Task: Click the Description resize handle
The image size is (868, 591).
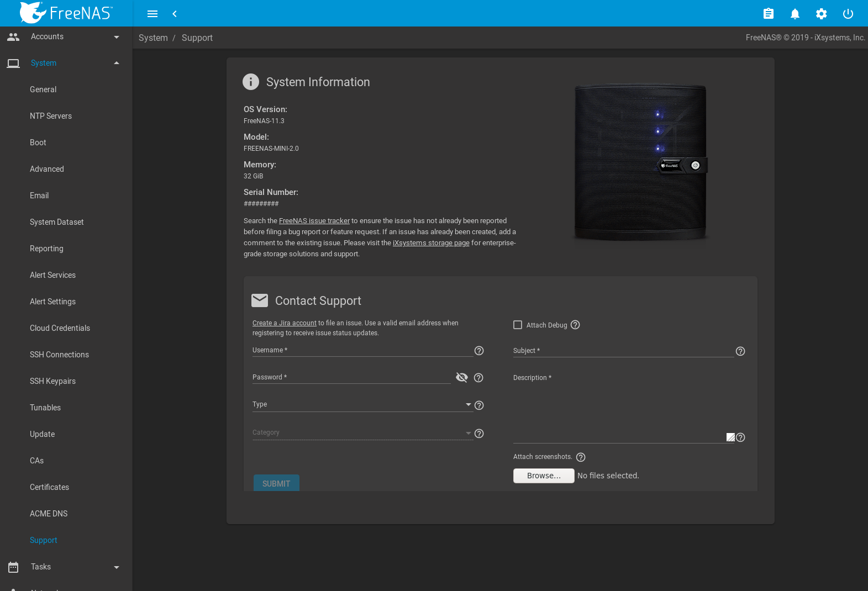Action: [730, 437]
